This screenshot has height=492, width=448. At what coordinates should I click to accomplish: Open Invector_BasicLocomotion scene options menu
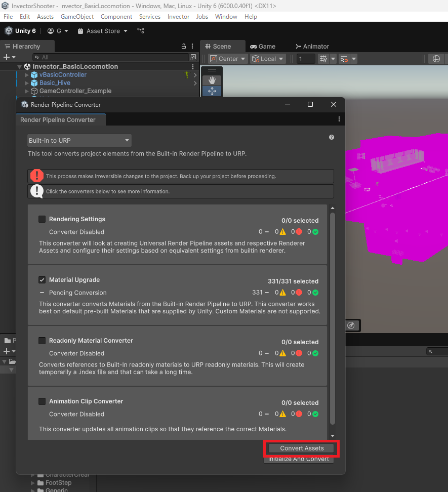[x=193, y=66]
